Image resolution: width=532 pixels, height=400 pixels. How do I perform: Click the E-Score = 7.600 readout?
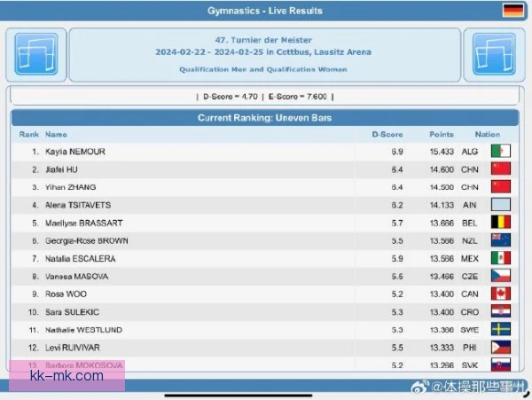coord(298,97)
